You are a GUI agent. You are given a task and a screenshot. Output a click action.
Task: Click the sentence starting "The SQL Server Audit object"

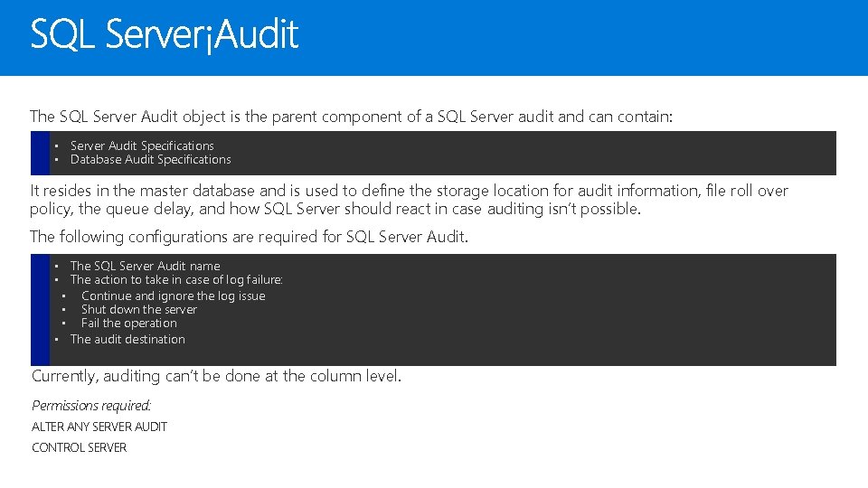[351, 117]
